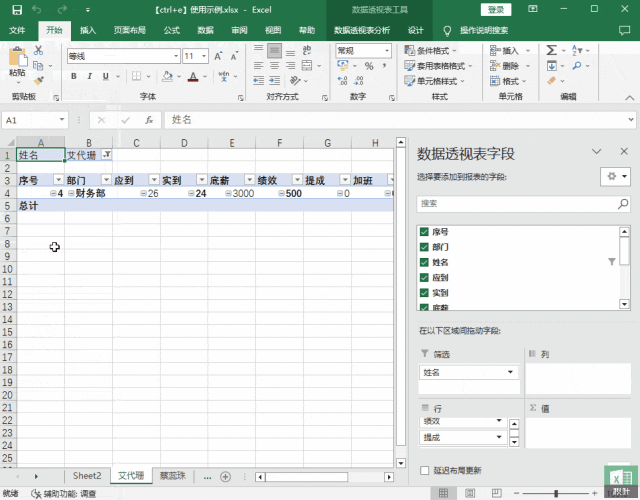Click the comments icon top right
640x500 pixels.
tap(624, 30)
